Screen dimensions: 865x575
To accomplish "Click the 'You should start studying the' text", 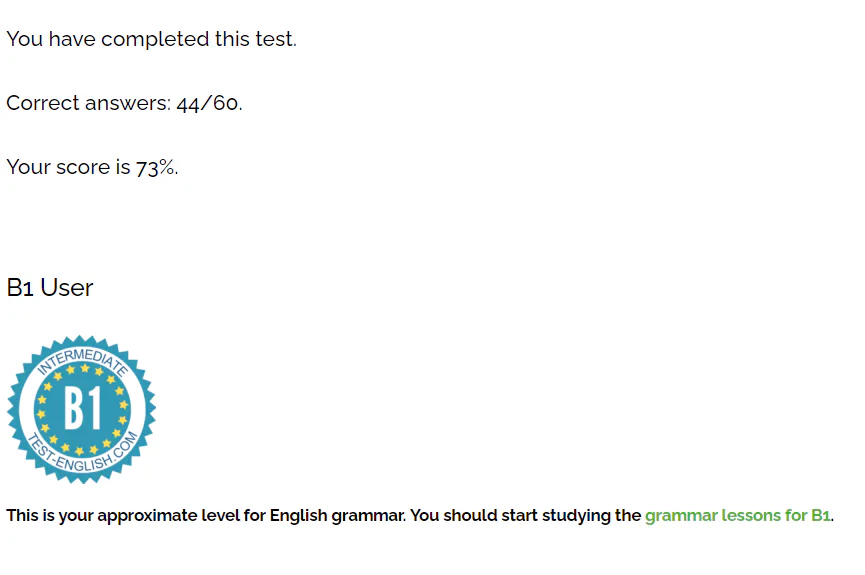I will [526, 515].
